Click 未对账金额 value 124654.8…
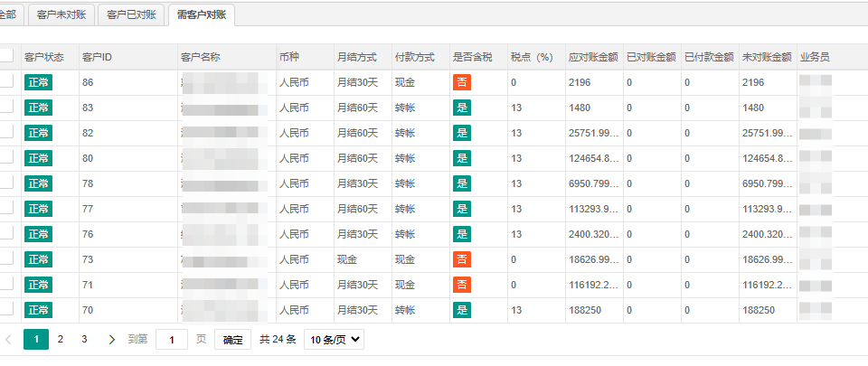 (x=768, y=159)
